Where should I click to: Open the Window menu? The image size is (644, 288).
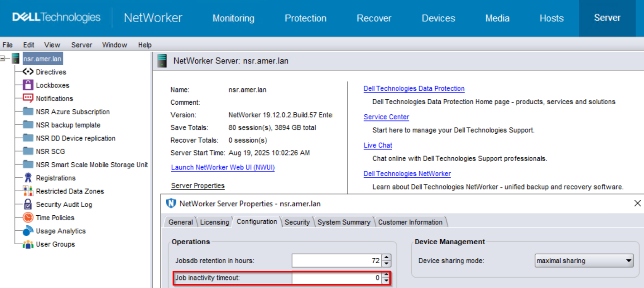[x=114, y=45]
